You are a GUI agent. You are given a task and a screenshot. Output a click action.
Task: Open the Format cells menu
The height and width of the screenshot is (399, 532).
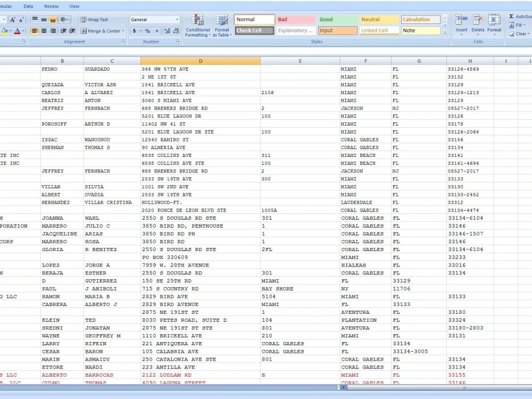[494, 24]
